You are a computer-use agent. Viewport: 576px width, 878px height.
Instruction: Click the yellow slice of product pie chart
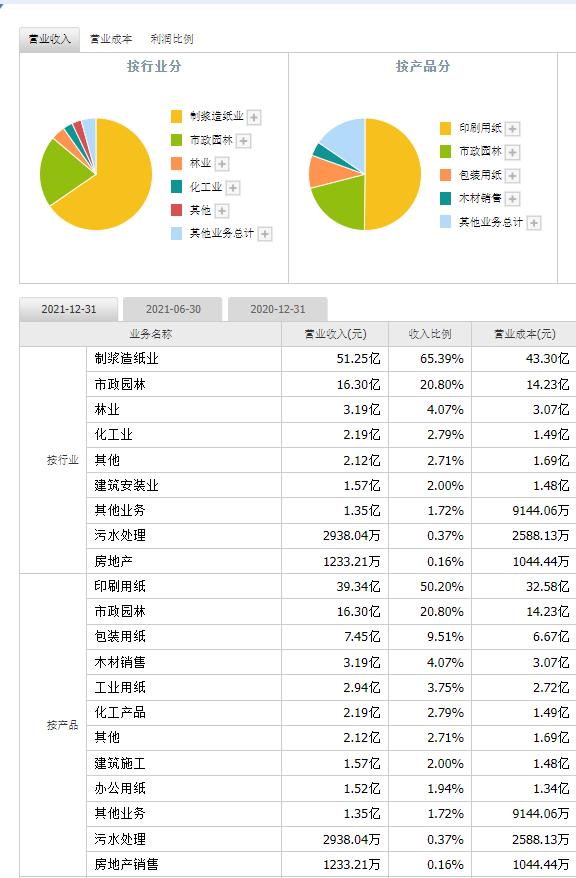pos(392,174)
